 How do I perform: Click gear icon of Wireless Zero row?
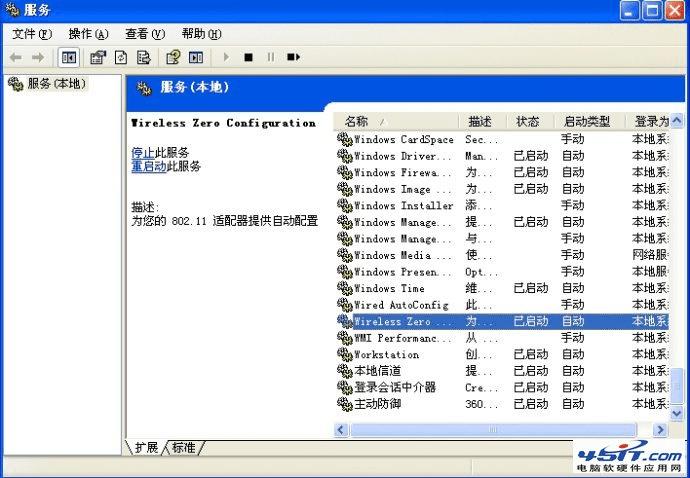345,321
